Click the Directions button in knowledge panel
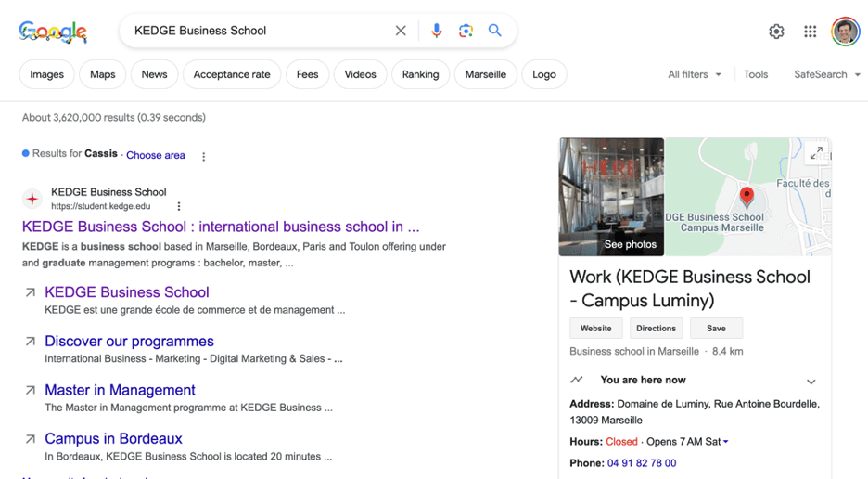 click(656, 328)
